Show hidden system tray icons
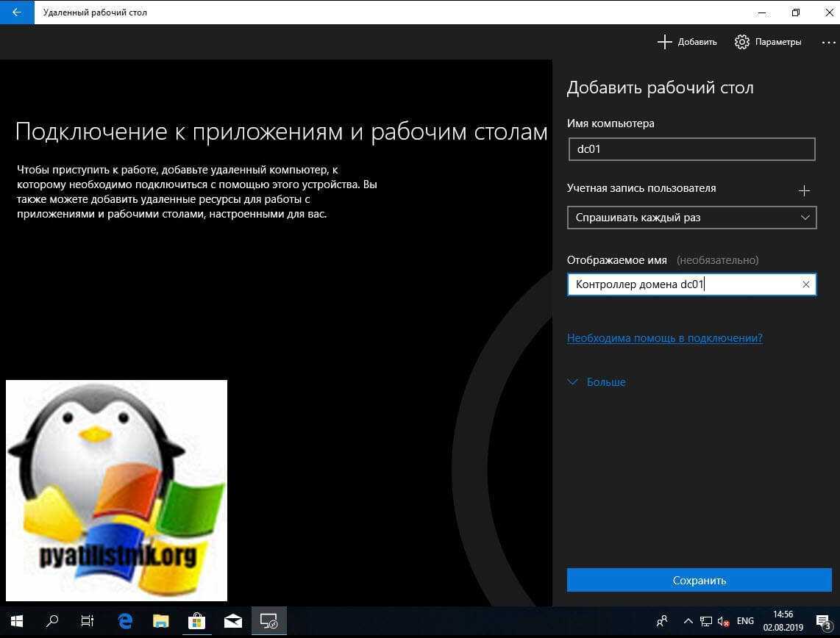 tap(688, 621)
